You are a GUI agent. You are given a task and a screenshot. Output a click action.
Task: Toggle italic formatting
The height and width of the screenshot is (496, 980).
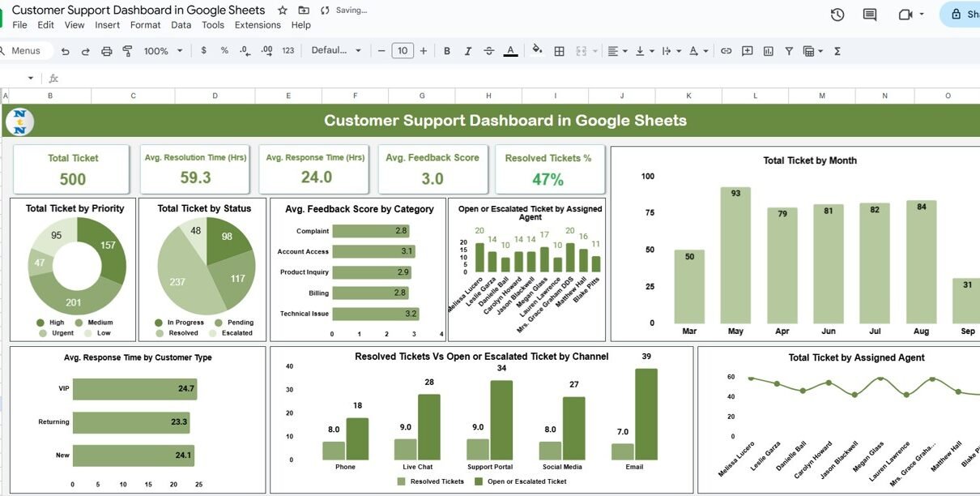pyautogui.click(x=467, y=51)
